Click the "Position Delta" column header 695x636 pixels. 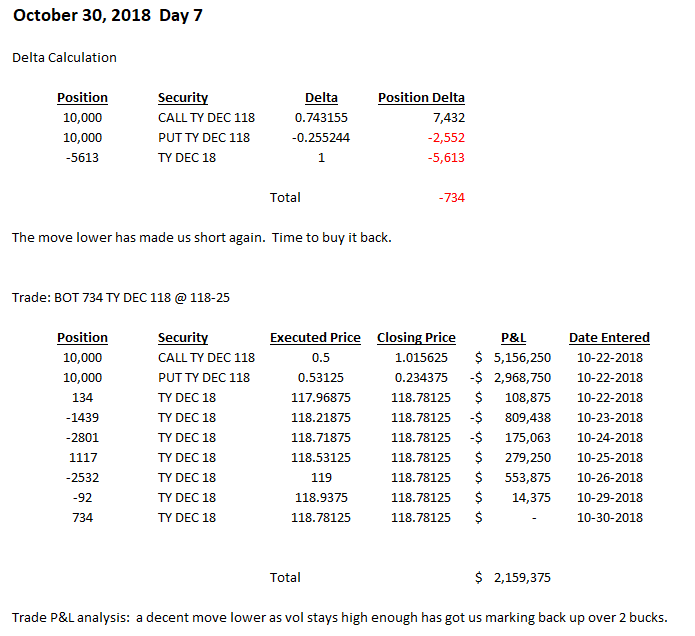coord(421,98)
